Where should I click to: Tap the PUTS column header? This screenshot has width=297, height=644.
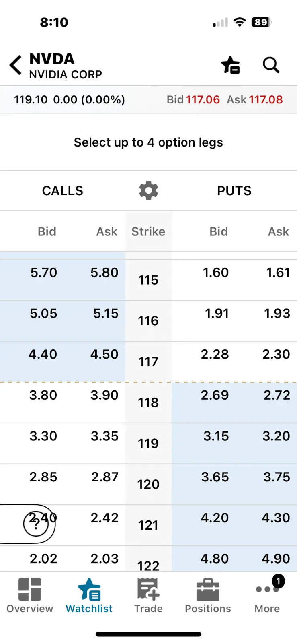point(234,190)
